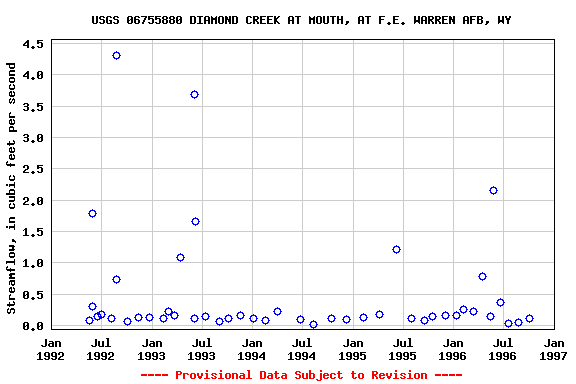This screenshot has width=576, height=384.
Task: Click the 'Streamflow, in cubic feet per second' axis label
Action: tap(11, 188)
